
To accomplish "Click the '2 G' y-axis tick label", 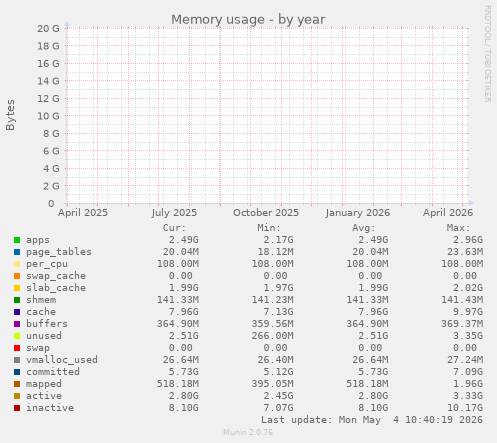I will coord(51,186).
